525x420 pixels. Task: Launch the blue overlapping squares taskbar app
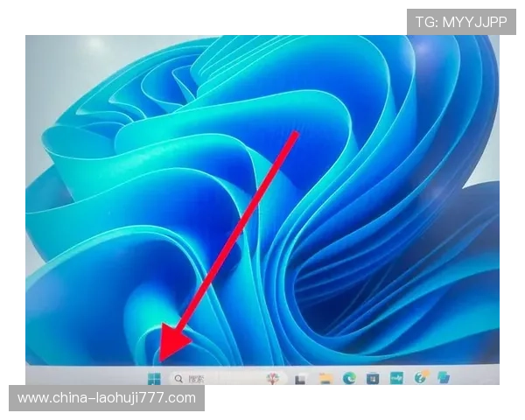tap(444, 377)
